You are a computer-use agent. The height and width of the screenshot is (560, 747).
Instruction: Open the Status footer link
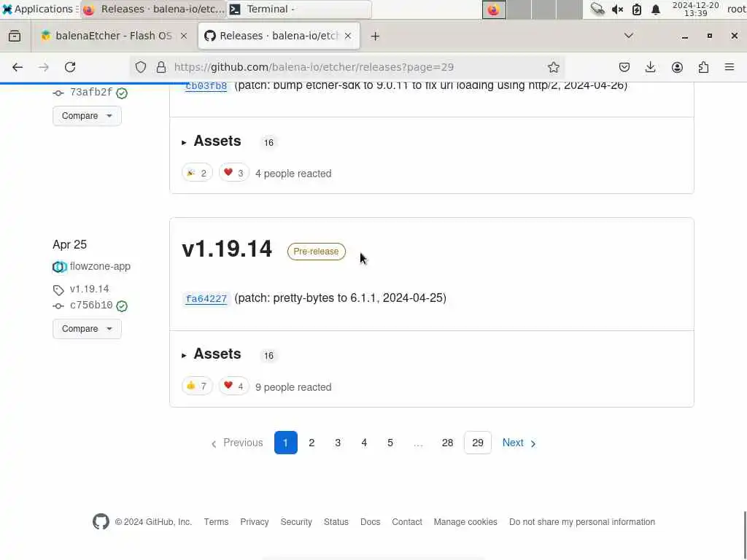pos(336,522)
